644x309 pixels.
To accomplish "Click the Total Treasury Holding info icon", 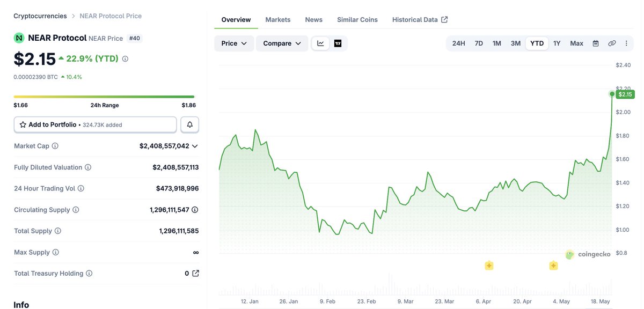I will click(x=89, y=274).
